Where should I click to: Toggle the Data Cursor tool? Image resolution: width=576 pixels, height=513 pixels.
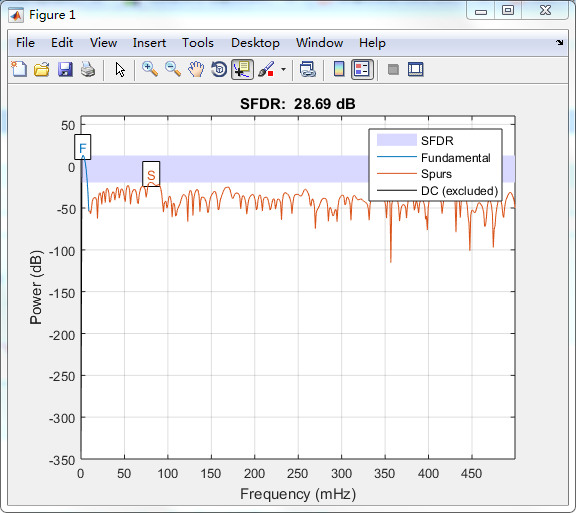point(242,69)
